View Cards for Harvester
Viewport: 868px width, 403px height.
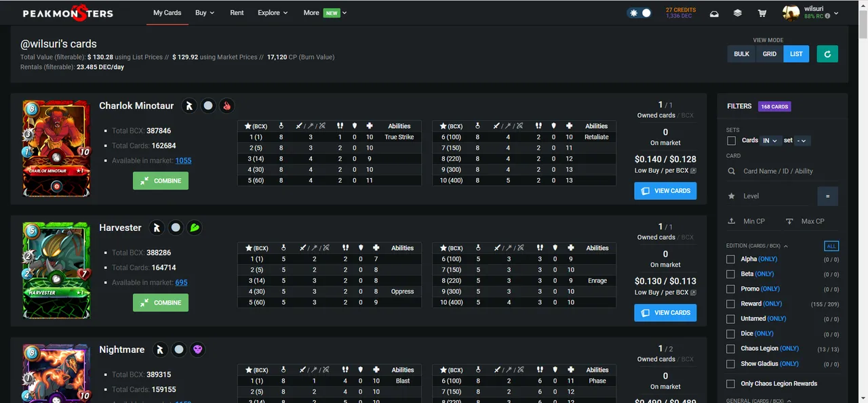[665, 313]
